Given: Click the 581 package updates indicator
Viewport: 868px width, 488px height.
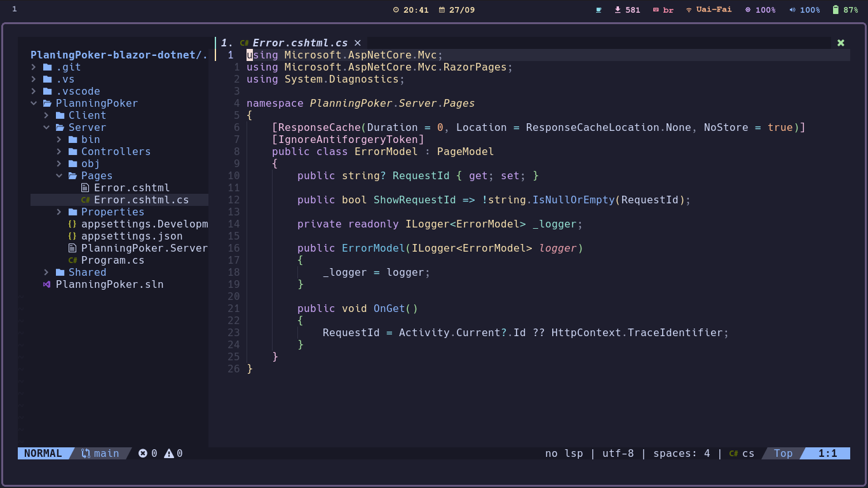Looking at the screenshot, I should 627,10.
